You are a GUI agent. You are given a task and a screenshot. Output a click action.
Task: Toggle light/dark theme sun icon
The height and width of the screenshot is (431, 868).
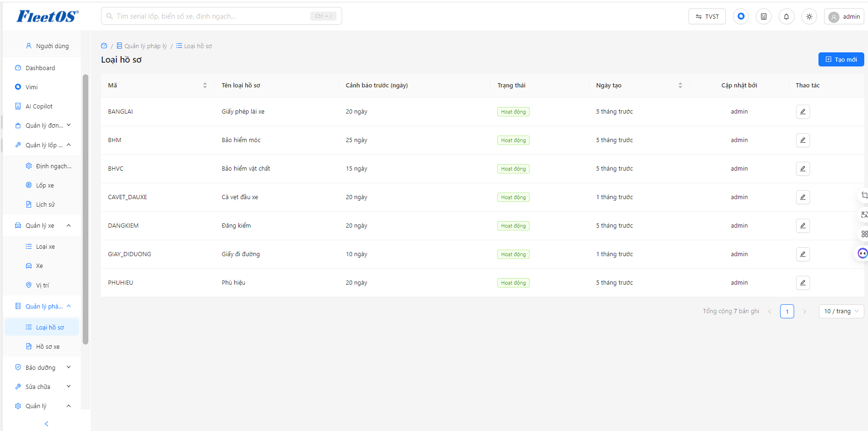click(809, 16)
